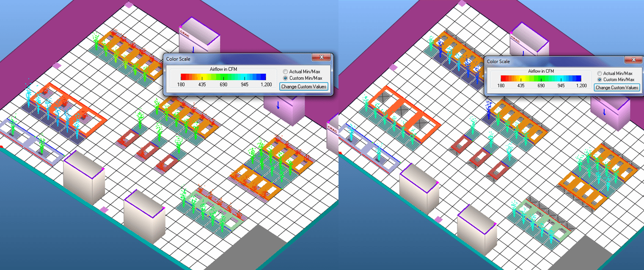Click Change Custom Values in right dialog

[616, 88]
